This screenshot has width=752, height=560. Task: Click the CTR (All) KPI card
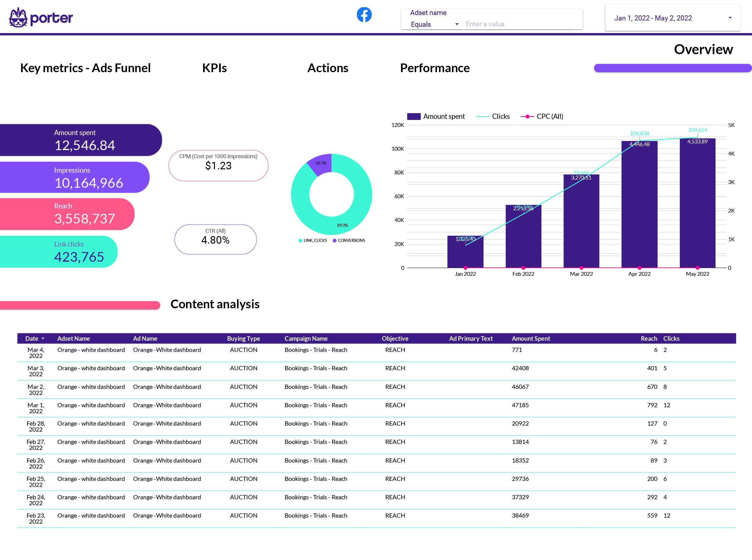tap(216, 239)
